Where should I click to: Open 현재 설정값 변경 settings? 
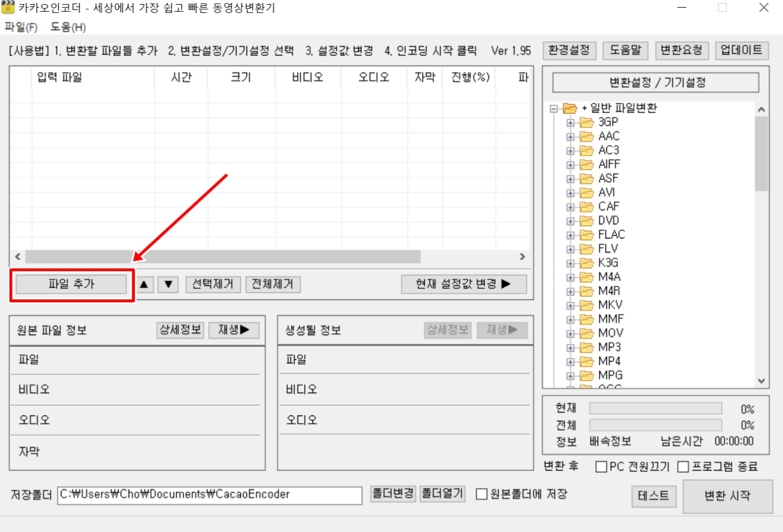464,284
